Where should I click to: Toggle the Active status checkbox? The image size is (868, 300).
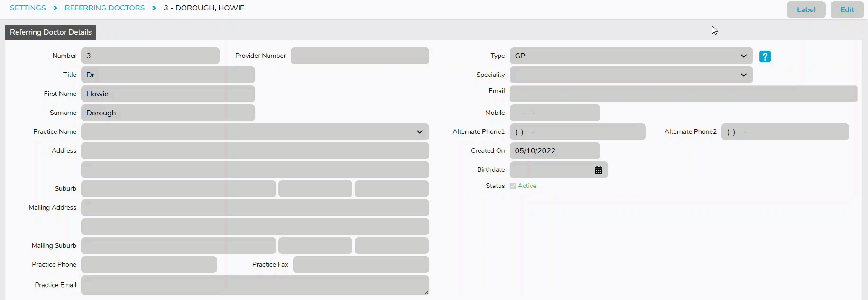coord(513,186)
